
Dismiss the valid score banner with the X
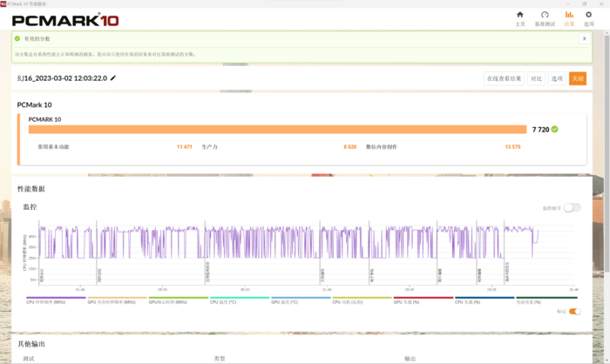[x=584, y=38]
